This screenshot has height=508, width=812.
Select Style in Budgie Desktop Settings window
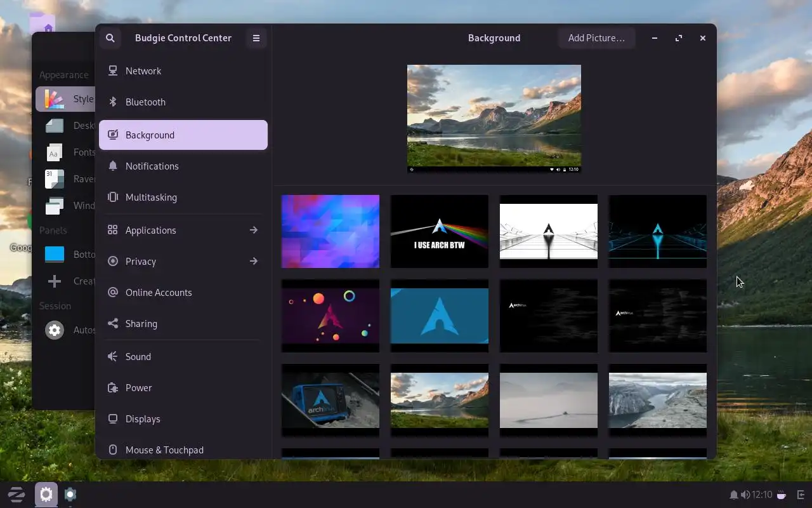click(66, 99)
